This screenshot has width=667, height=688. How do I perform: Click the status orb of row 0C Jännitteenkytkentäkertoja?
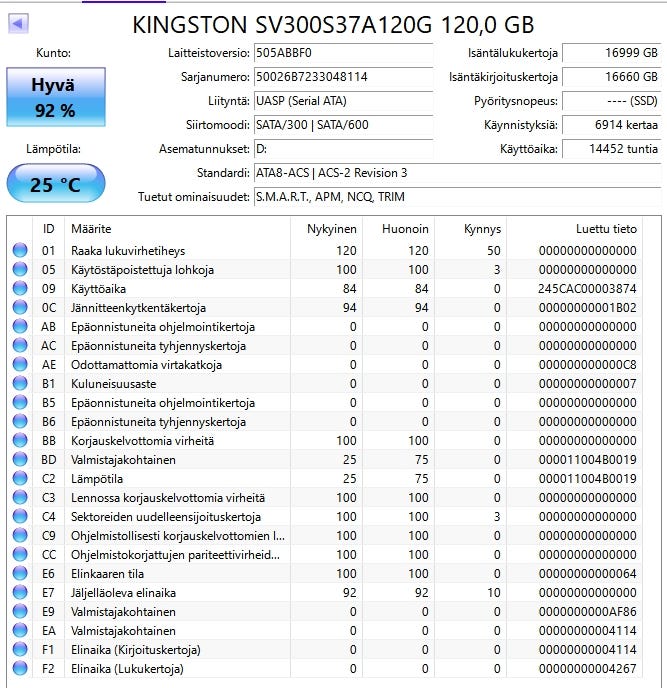pyautogui.click(x=20, y=307)
